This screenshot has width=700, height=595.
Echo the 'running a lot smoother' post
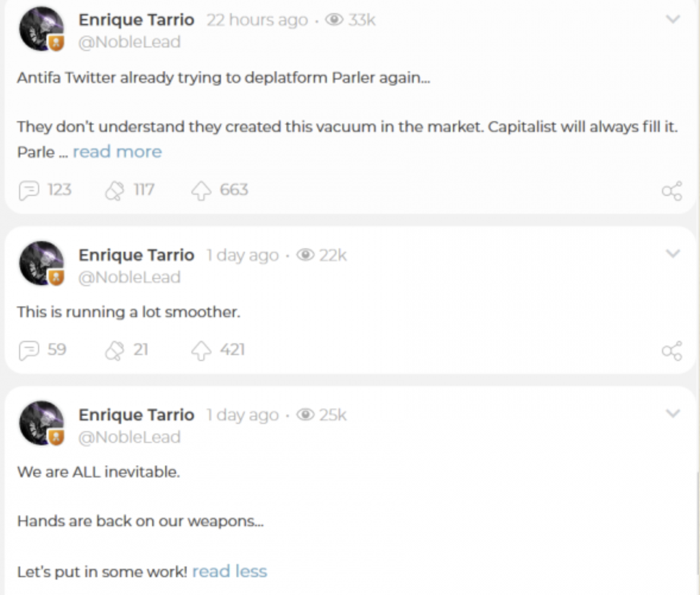click(113, 350)
